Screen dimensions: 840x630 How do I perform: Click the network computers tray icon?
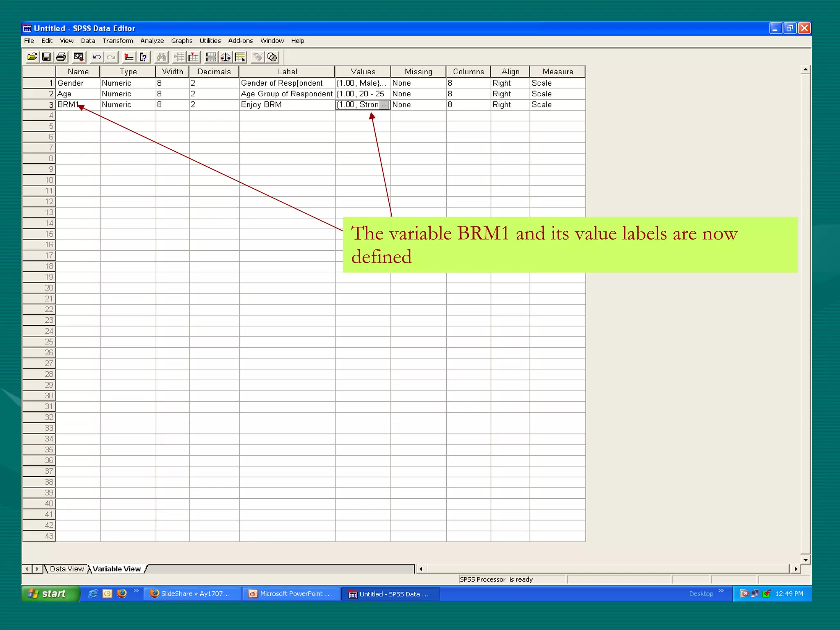coord(755,593)
